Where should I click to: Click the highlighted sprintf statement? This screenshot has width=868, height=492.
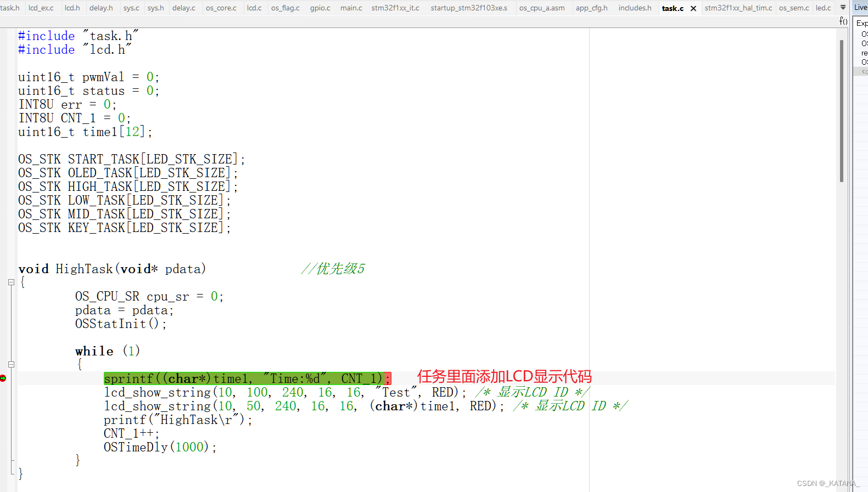click(247, 378)
